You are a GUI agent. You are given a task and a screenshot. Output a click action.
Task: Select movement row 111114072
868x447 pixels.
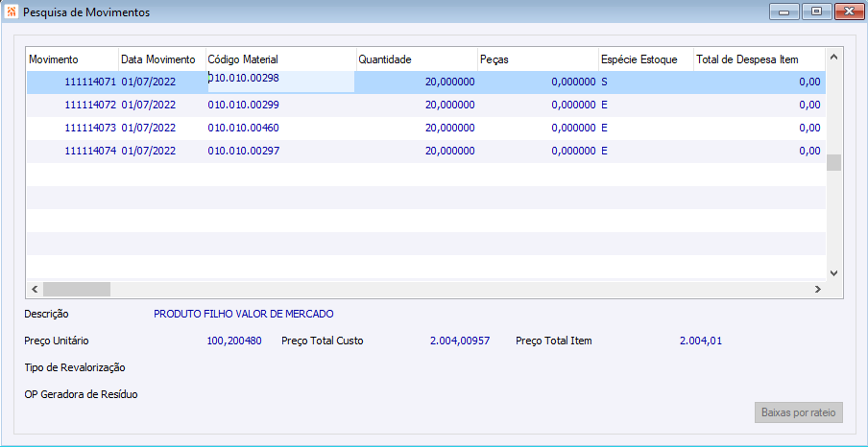(x=426, y=106)
